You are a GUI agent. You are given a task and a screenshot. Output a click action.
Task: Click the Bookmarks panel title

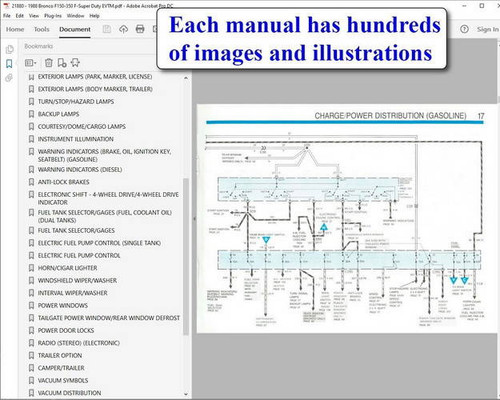click(39, 46)
